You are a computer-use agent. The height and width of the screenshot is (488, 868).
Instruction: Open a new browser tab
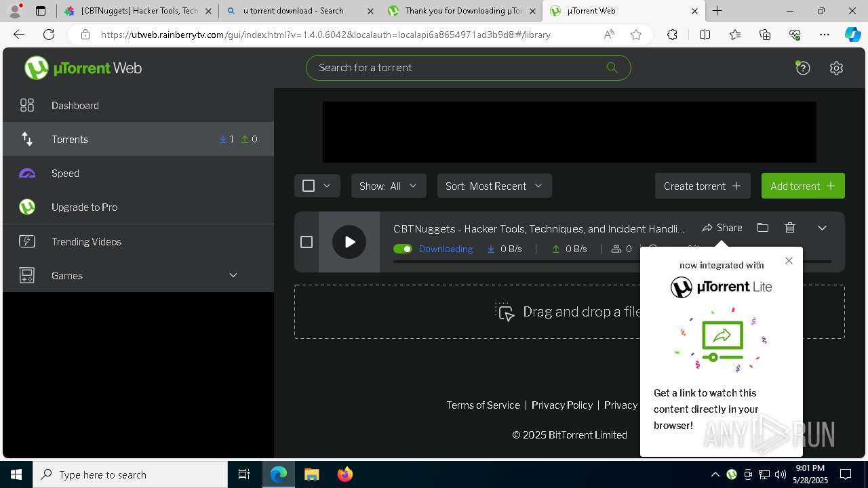click(x=717, y=11)
